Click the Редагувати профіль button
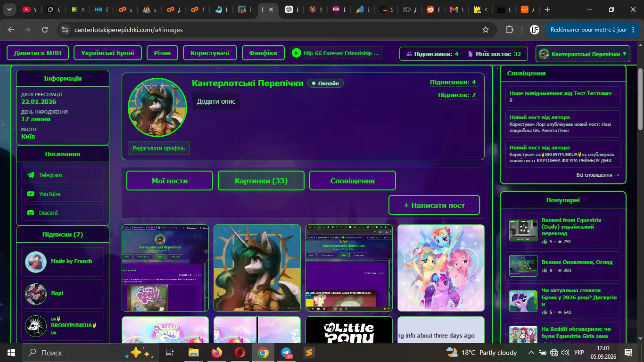Viewport: 644px width, 362px height. tap(159, 148)
